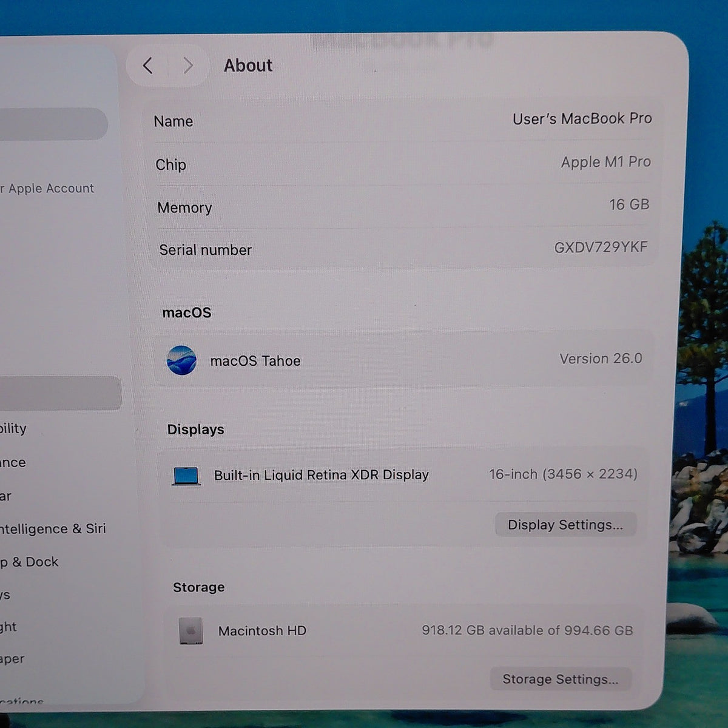Screen dimensions: 728x728
Task: Select the Apple Account sidebar item
Action: click(47, 189)
